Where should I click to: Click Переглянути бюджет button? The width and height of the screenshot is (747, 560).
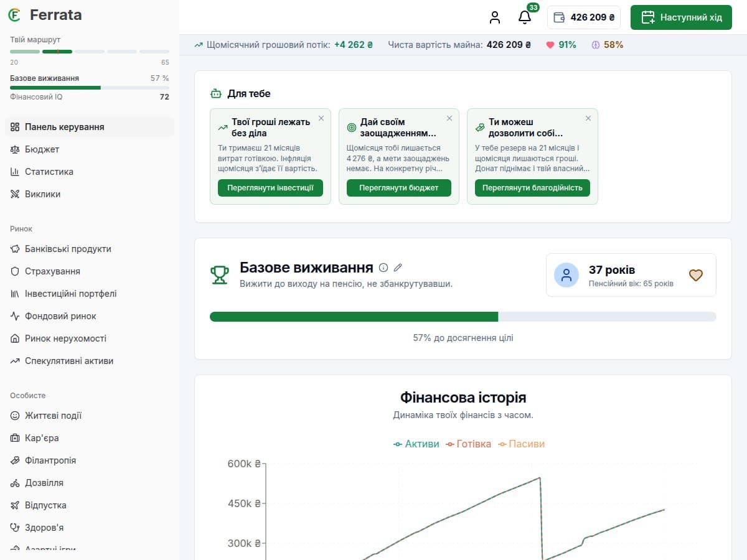point(399,188)
